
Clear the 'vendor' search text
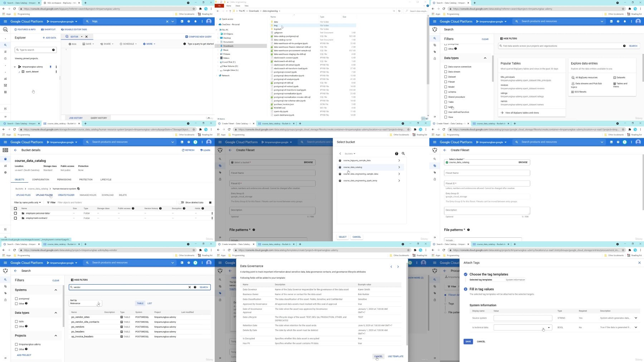[190, 287]
